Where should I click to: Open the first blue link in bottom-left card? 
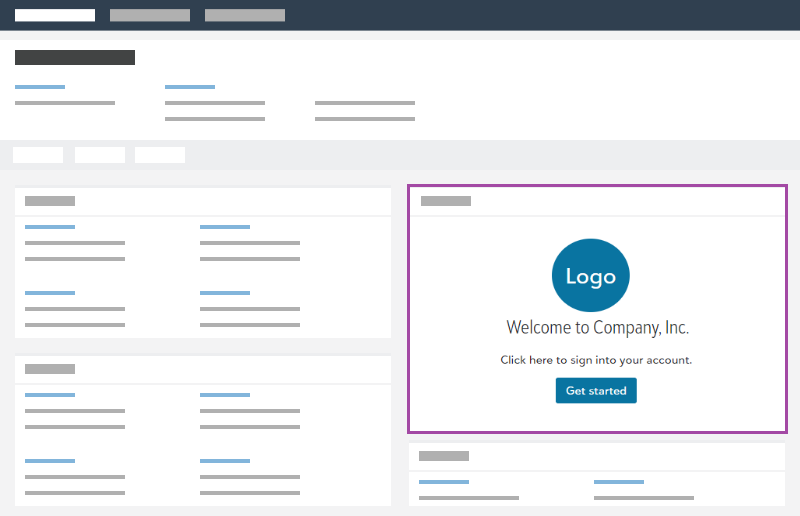click(50, 395)
